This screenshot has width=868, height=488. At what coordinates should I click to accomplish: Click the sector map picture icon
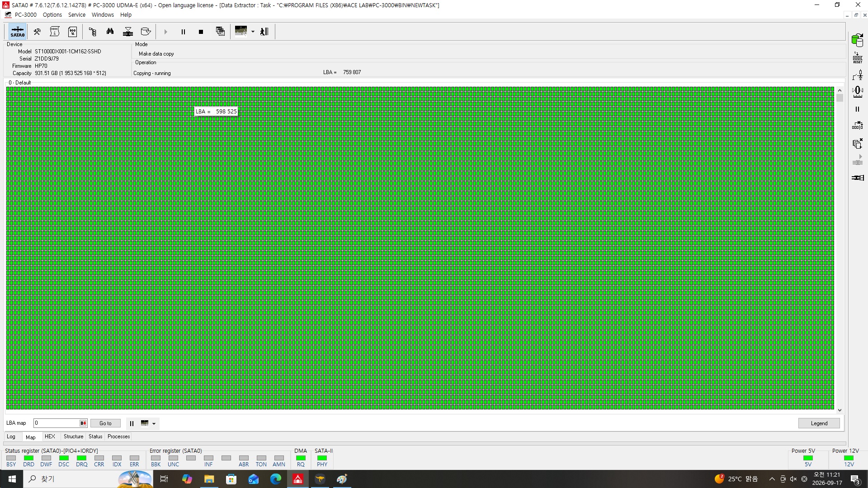[x=241, y=31]
